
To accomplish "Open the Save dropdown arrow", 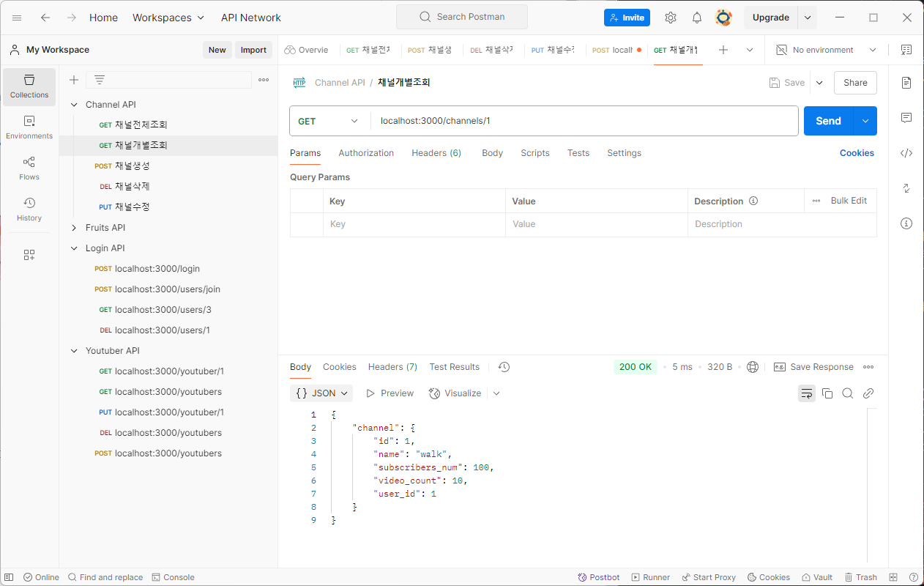I will tap(819, 83).
